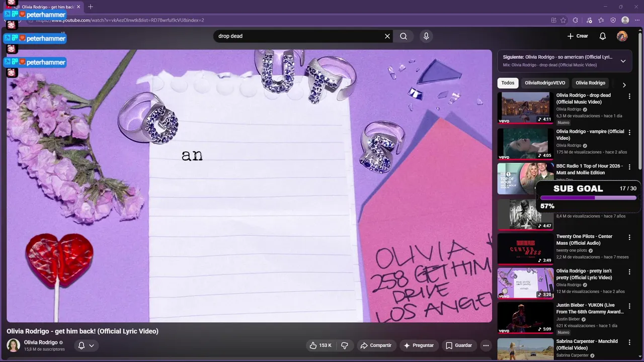The height and width of the screenshot is (362, 644).
Task: Open the browser extensions puzzle icon
Action: tap(576, 20)
